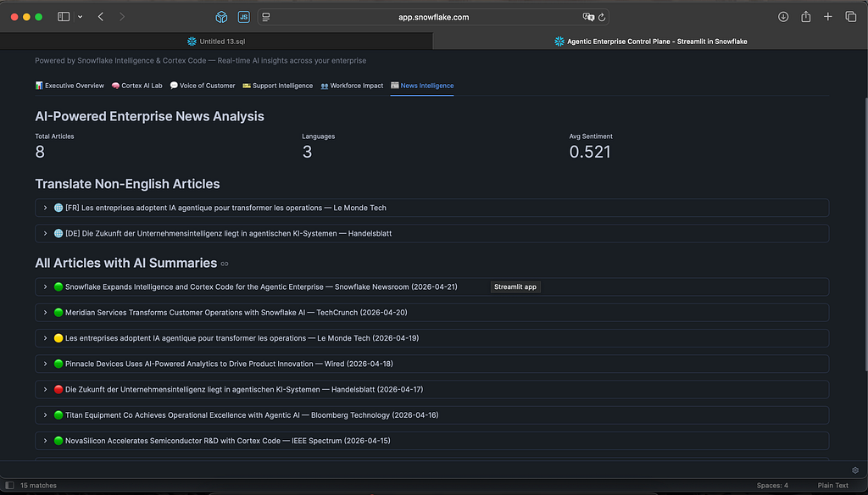This screenshot has height=495, width=868.
Task: Open the settings gear at bottom right
Action: pos(855,470)
